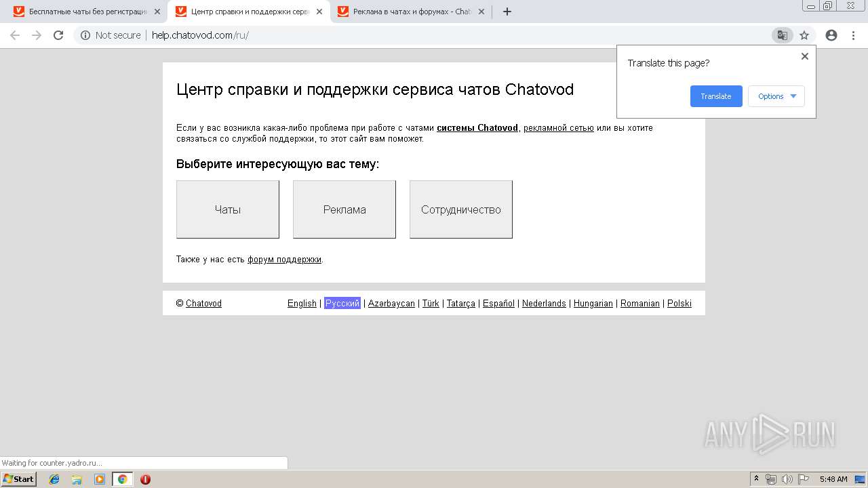The image size is (868, 488).
Task: Open the volume speaker tray icon
Action: (x=787, y=479)
